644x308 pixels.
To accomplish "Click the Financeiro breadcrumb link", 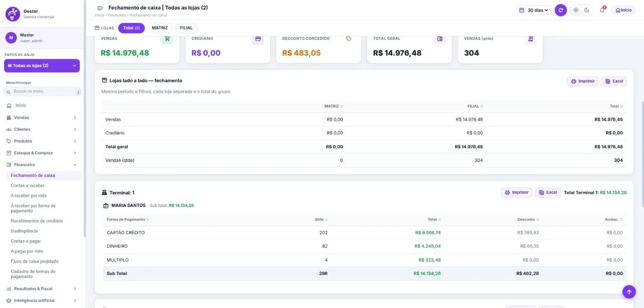I will [117, 15].
